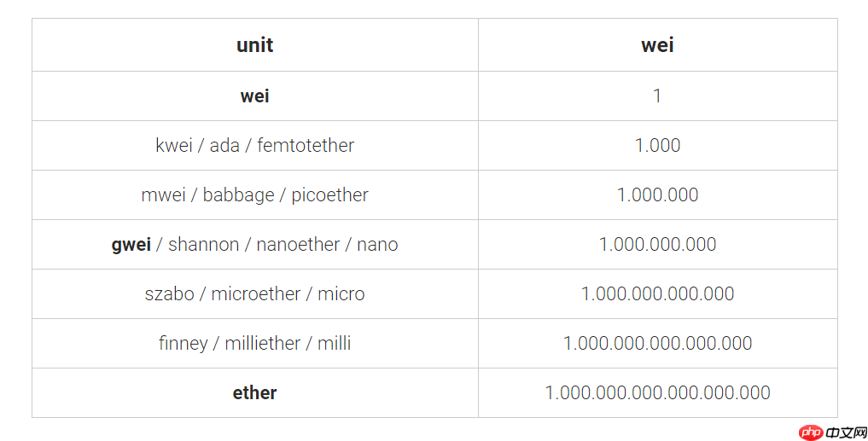Select the bold ether unit cell
The image size is (868, 441).
click(x=254, y=392)
